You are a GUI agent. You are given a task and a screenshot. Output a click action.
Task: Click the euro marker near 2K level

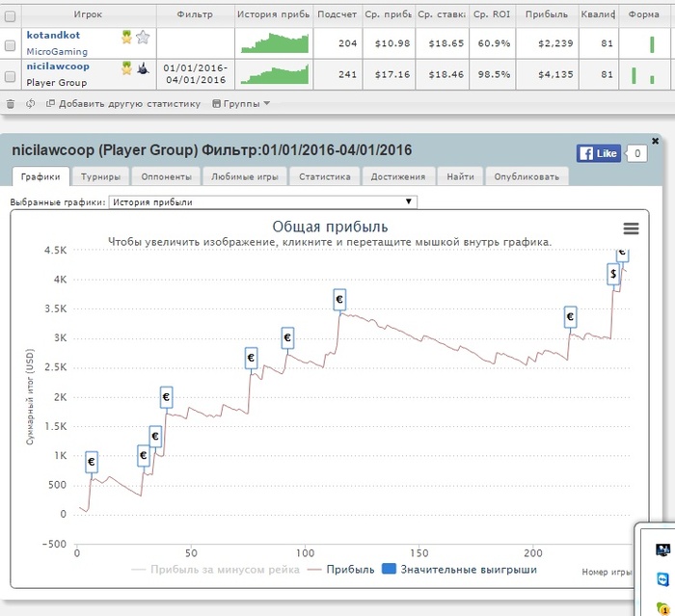point(166,397)
